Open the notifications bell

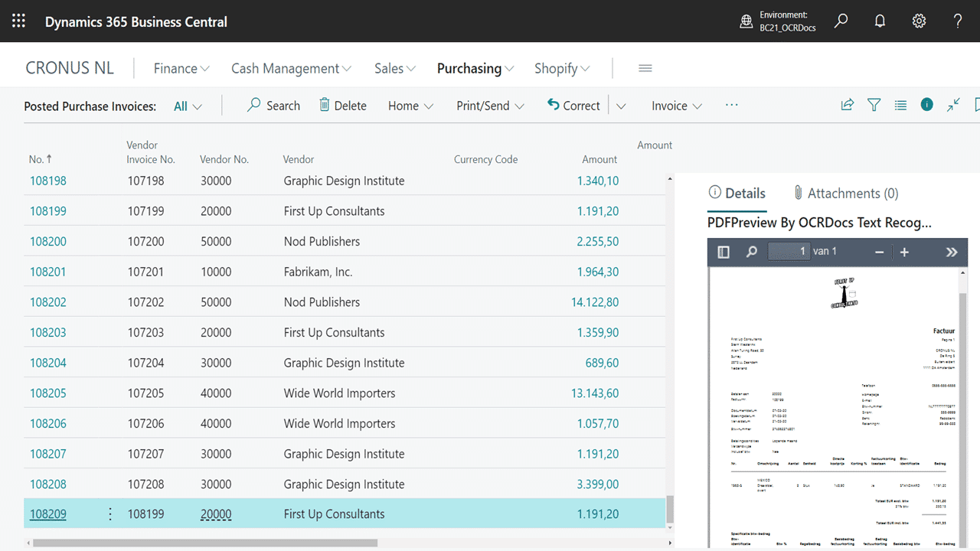(x=880, y=21)
